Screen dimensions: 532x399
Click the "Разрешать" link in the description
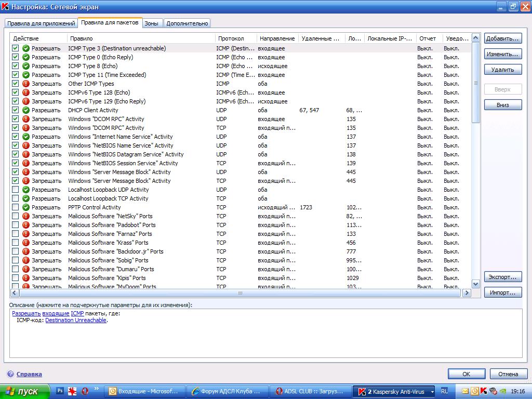coord(26,313)
